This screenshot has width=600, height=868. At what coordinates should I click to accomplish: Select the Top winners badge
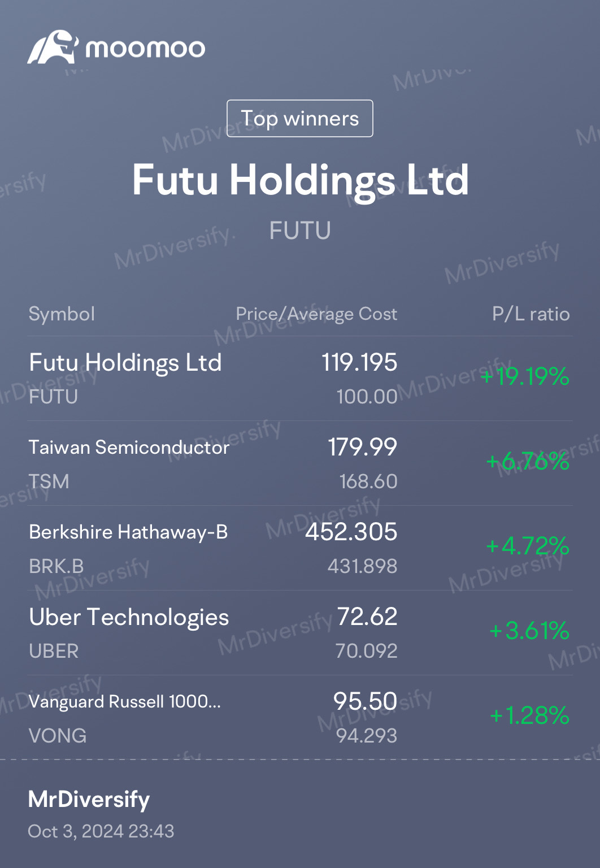(x=299, y=119)
